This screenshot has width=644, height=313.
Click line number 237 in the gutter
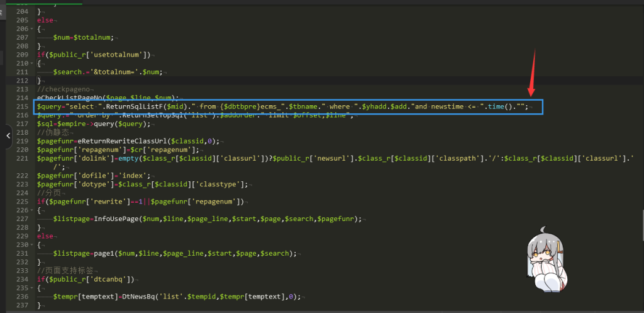23,305
